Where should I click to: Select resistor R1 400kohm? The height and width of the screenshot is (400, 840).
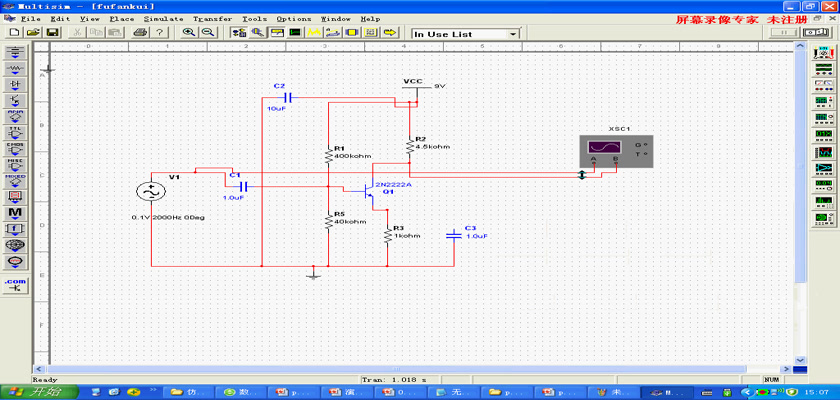[x=328, y=155]
